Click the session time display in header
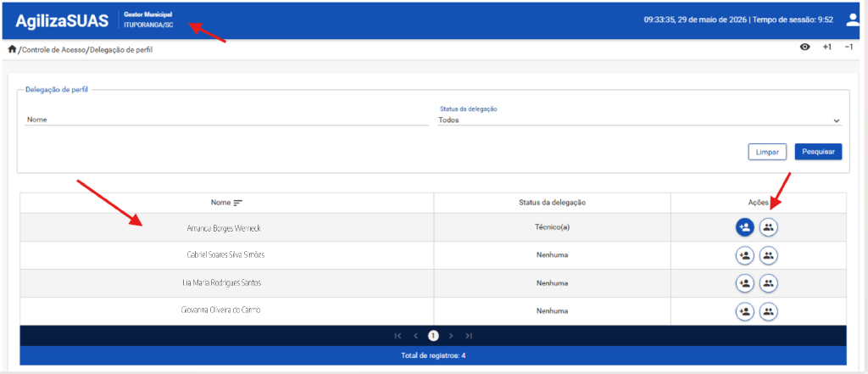Image resolution: width=868 pixels, height=374 pixels. [793, 20]
